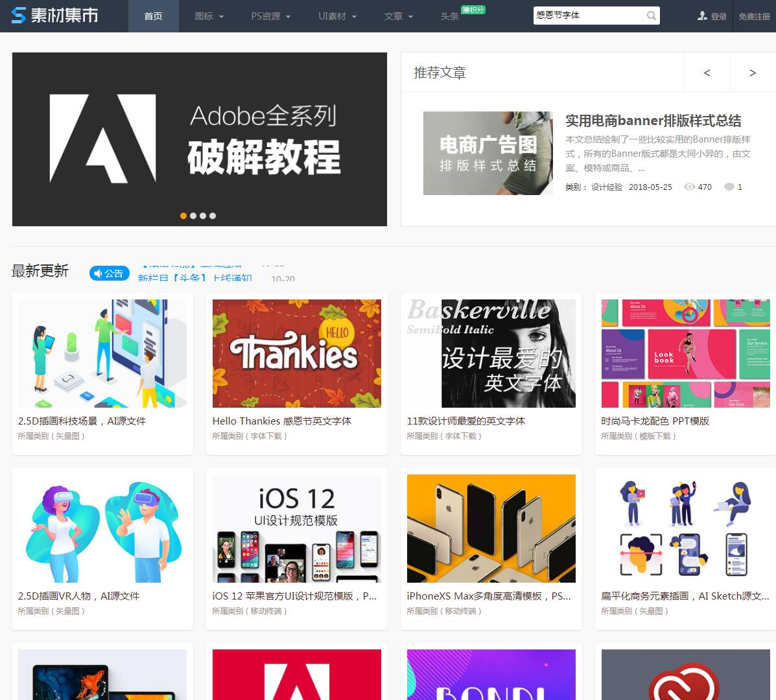
Task: Open the Adobe全系列破解教程 banner
Action: click(200, 139)
